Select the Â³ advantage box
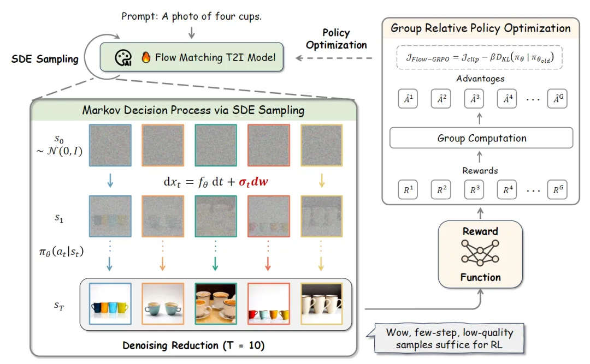Screen dimensions: 590x364 tap(474, 99)
